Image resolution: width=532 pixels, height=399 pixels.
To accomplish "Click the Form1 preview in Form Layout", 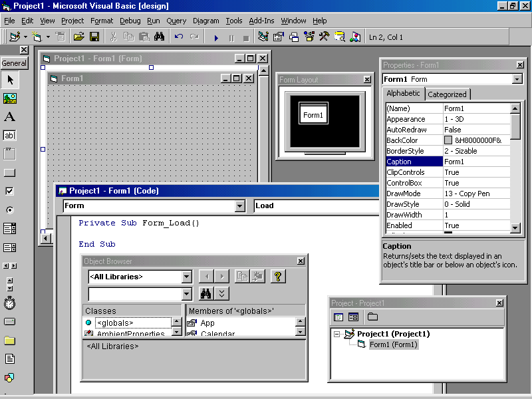I will (x=313, y=113).
